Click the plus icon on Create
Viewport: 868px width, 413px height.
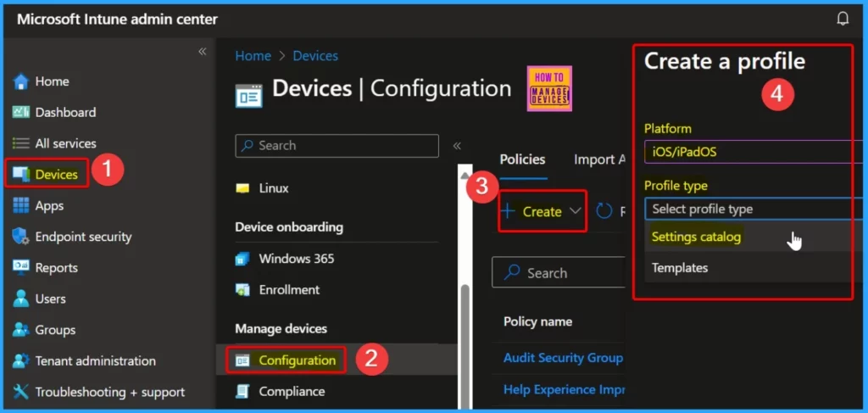[508, 211]
